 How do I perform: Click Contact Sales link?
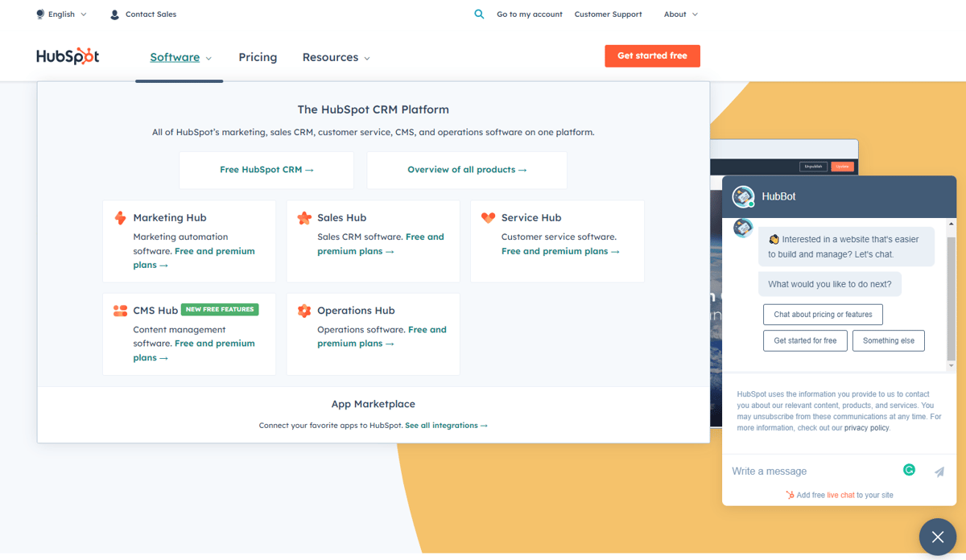[151, 14]
